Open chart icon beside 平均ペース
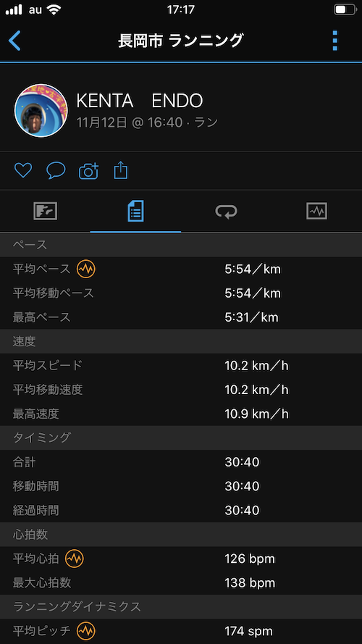This screenshot has width=362, height=644. [86, 269]
